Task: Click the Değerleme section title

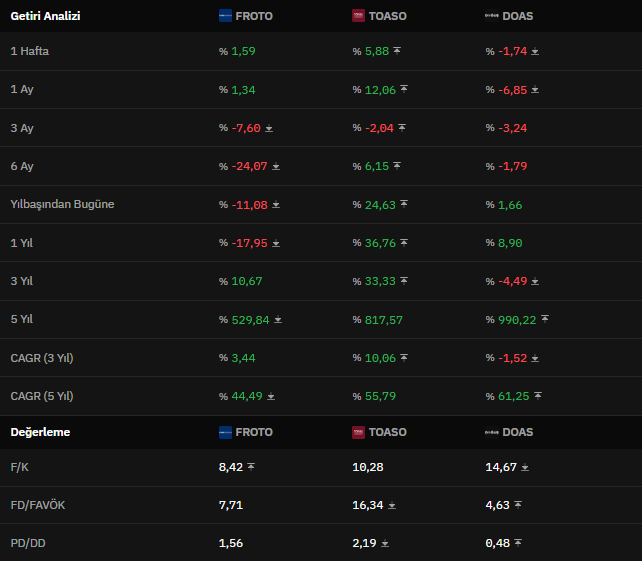Action: click(40, 432)
